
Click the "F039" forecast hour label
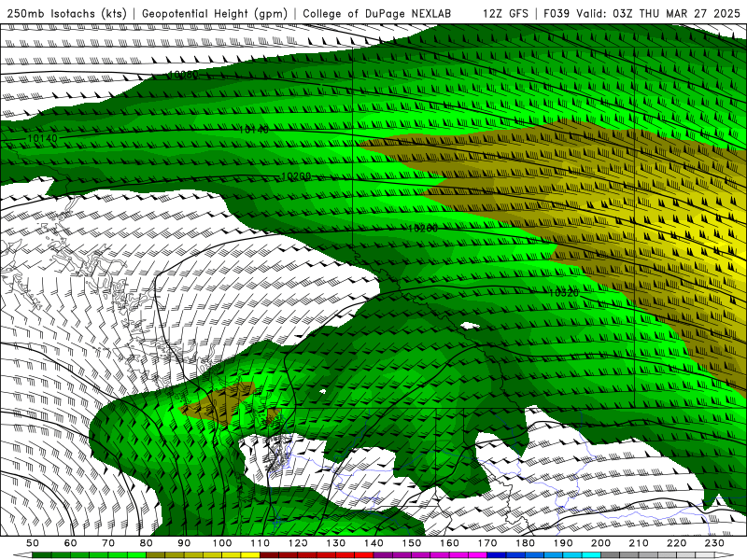557,13
